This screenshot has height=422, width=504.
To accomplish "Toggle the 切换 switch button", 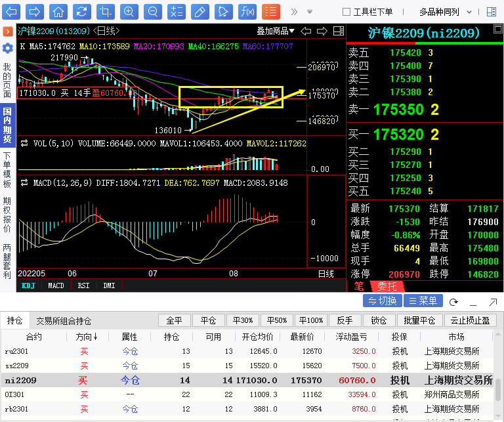I will (382, 301).
